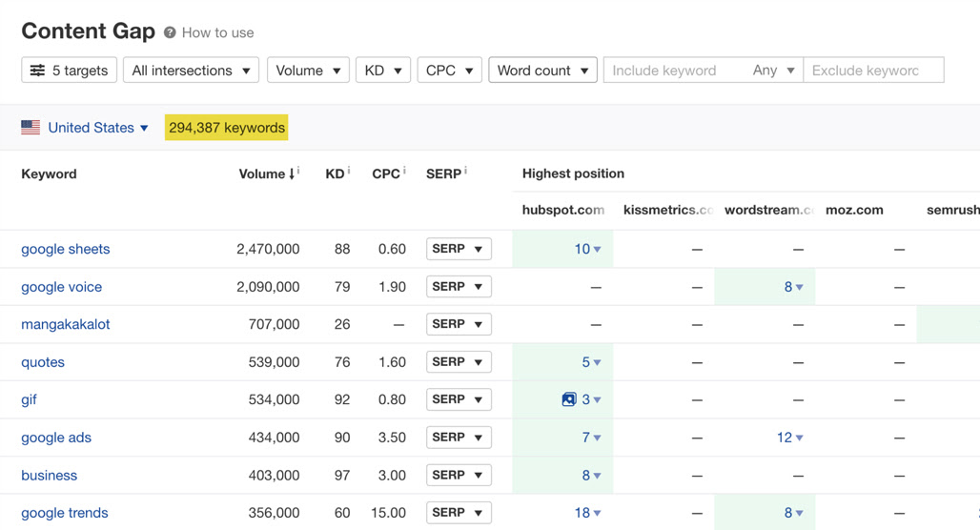
Task: Open the 5 targets settings button
Action: pos(69,70)
